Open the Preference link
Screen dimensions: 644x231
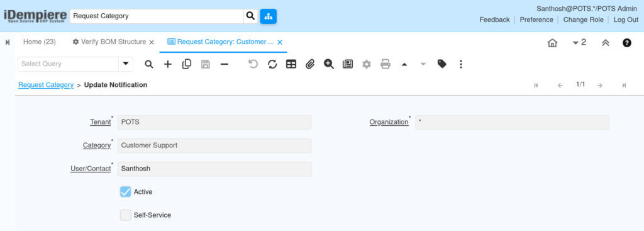pyautogui.click(x=536, y=20)
